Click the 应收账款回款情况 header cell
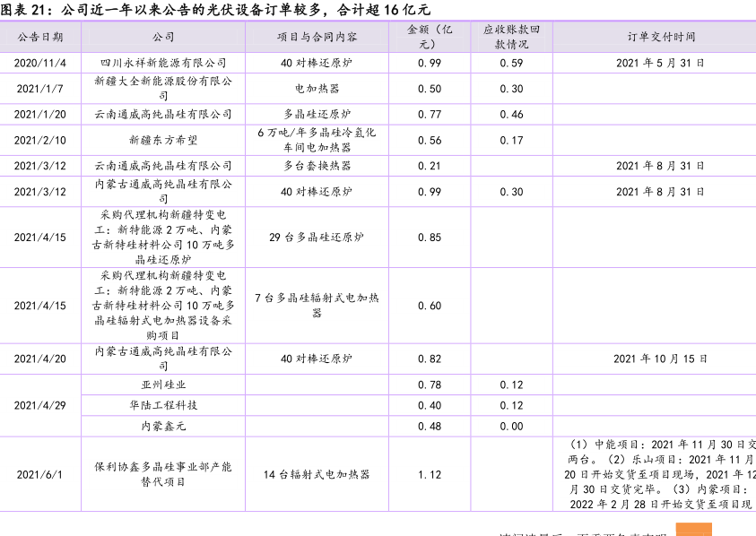 [x=511, y=37]
